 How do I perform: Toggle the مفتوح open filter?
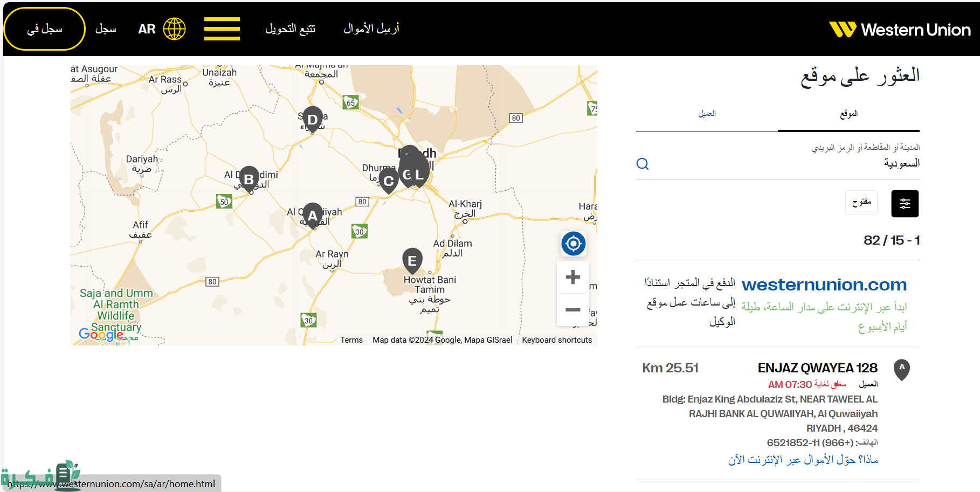(x=861, y=202)
